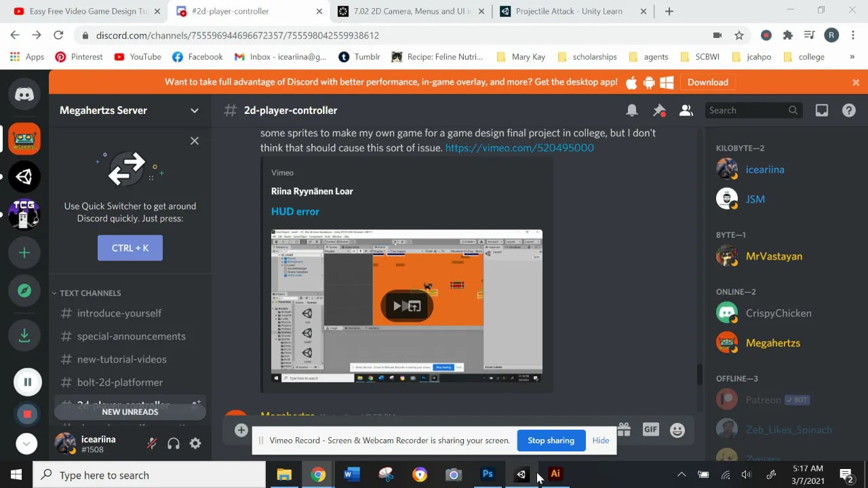Switch to the 7.02 2D Camera tab
The height and width of the screenshot is (488, 868).
pyautogui.click(x=411, y=12)
